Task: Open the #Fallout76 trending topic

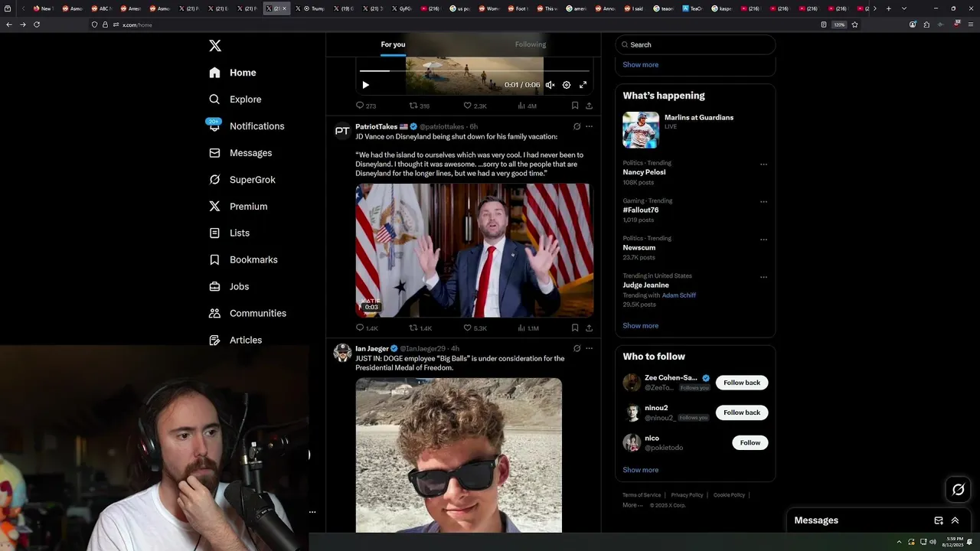Action: (x=641, y=210)
